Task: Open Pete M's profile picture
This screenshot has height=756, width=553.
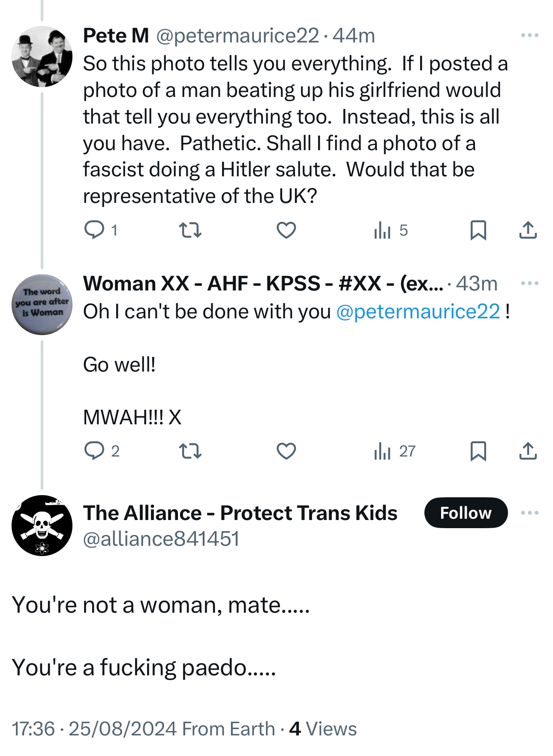Action: pyautogui.click(x=42, y=57)
